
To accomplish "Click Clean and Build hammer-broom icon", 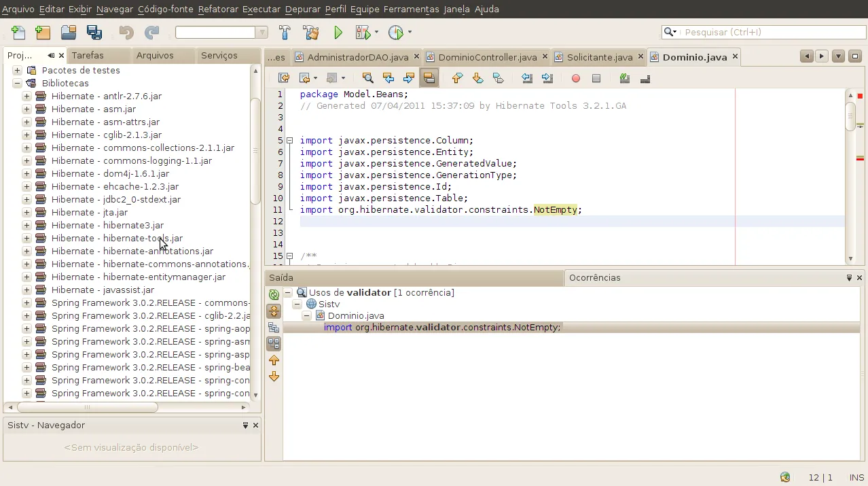I will point(310,32).
